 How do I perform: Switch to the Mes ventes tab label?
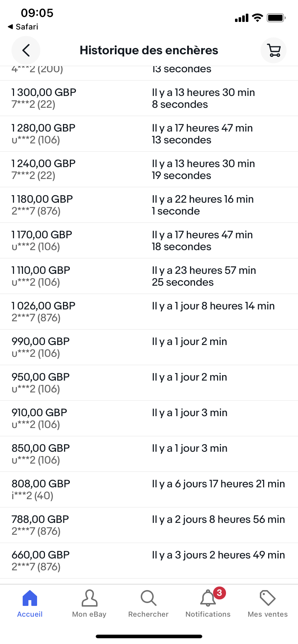(268, 614)
